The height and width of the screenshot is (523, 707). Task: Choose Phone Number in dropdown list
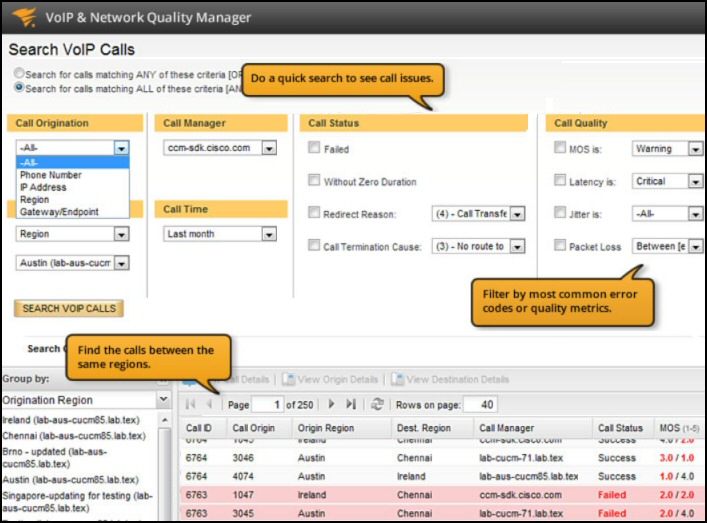pos(73,175)
